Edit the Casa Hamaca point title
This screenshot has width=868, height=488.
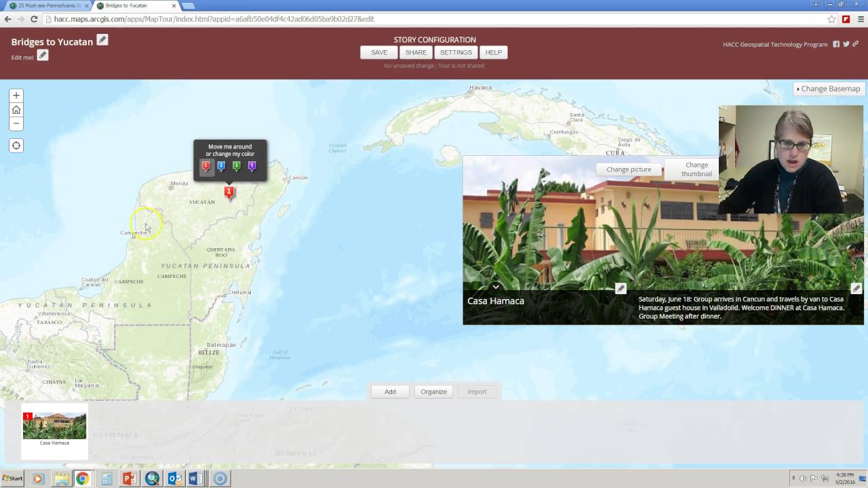coord(620,289)
